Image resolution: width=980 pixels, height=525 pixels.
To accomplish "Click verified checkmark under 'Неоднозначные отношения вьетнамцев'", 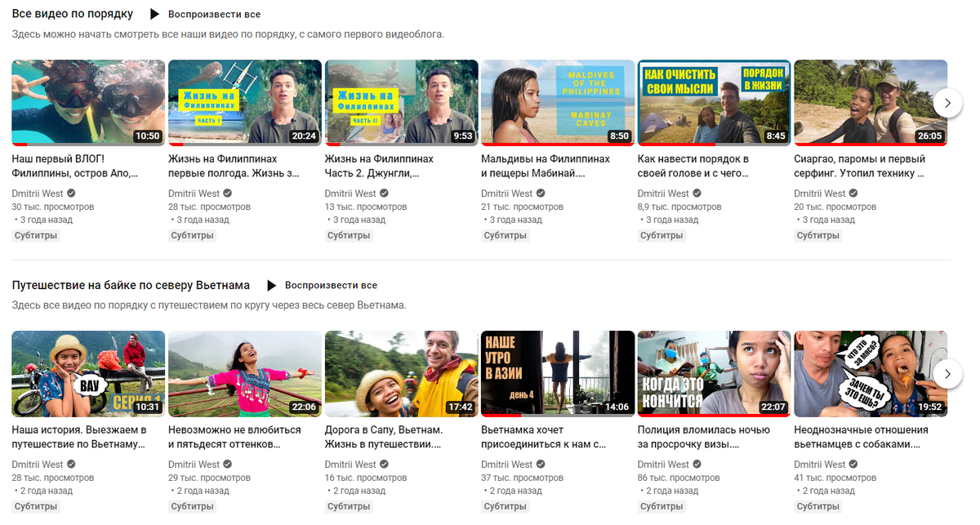I will (x=853, y=465).
